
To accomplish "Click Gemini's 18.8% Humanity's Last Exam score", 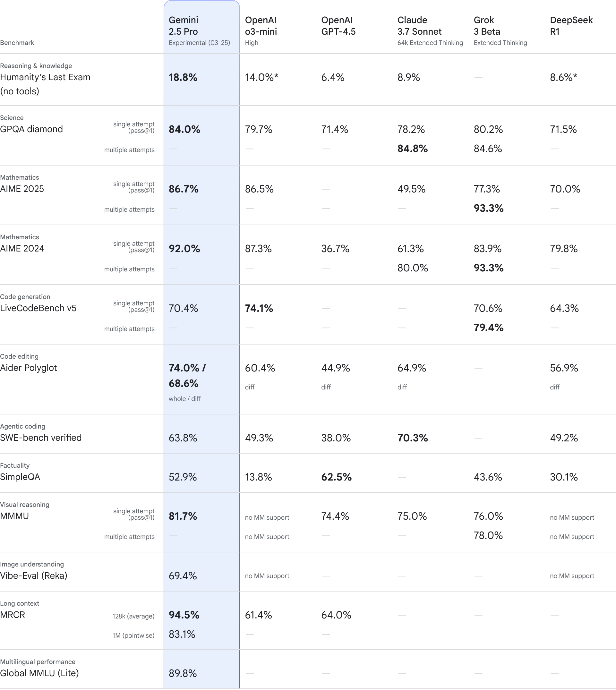I will pos(183,78).
